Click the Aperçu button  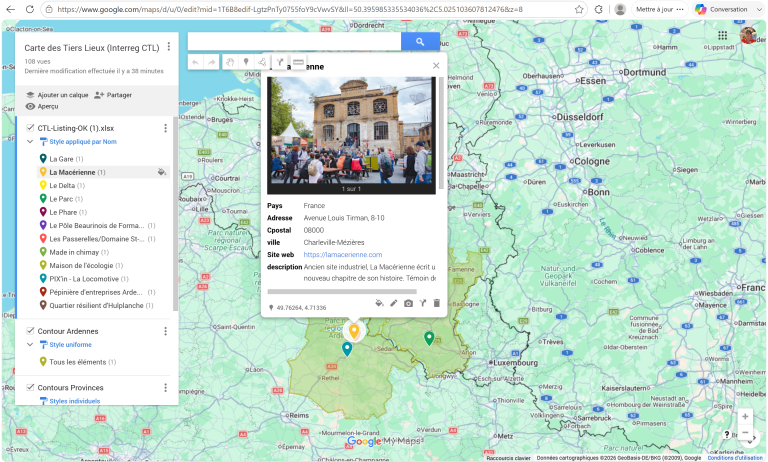pyautogui.click(x=42, y=106)
